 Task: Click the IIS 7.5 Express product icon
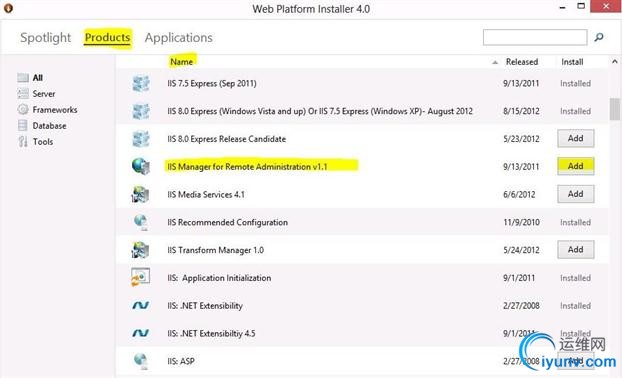pos(140,83)
